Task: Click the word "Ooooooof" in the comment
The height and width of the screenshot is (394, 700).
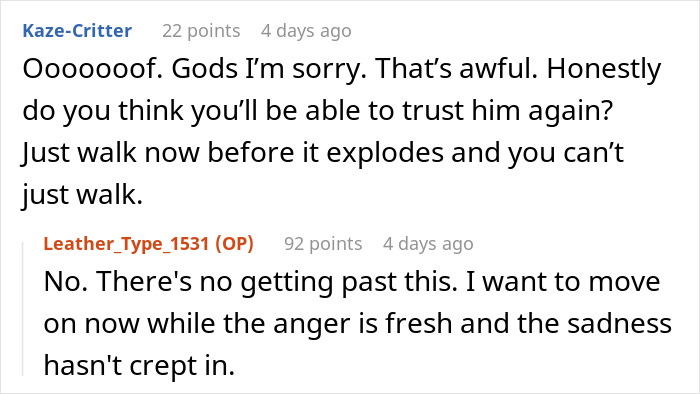Action: tap(92, 69)
